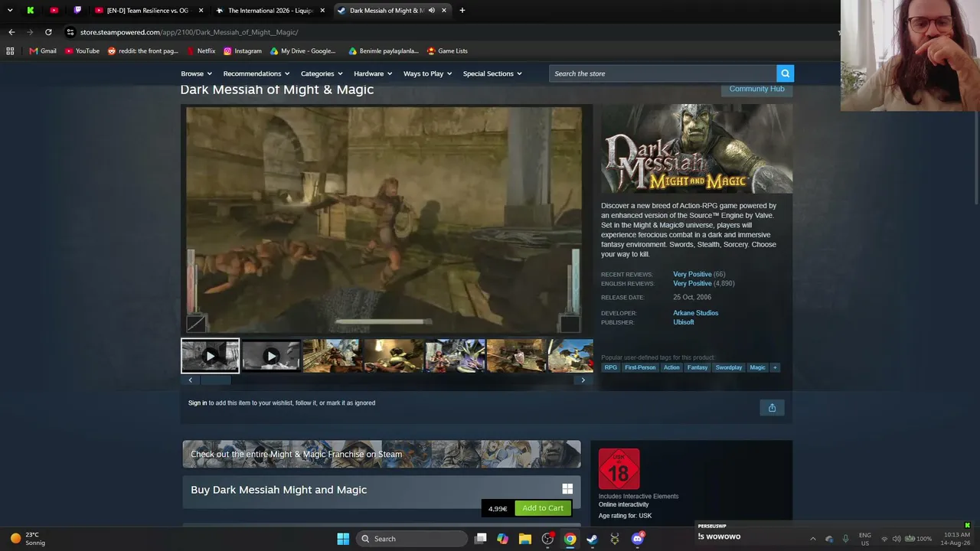The height and width of the screenshot is (551, 980).
Task: Open the Gmail bookmark
Action: pos(43,51)
